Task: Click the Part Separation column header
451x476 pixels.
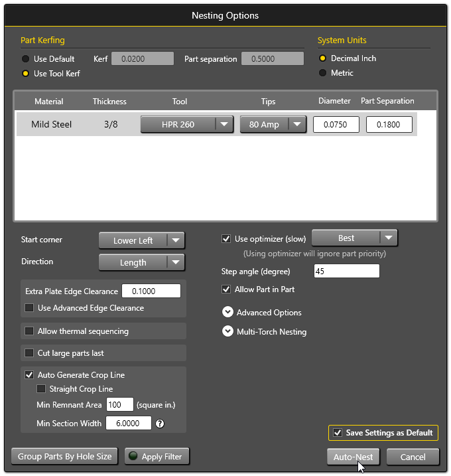Action: [x=387, y=101]
